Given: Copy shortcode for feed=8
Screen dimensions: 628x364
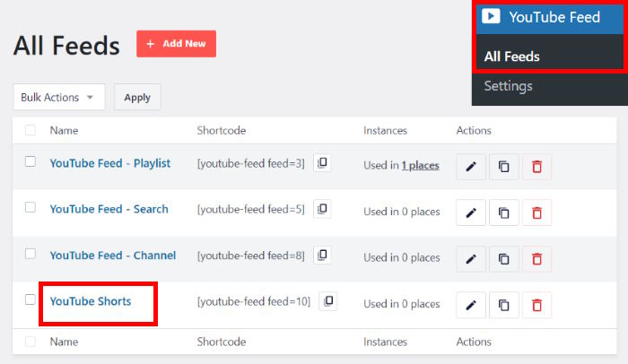Looking at the screenshot, I should (322, 256).
